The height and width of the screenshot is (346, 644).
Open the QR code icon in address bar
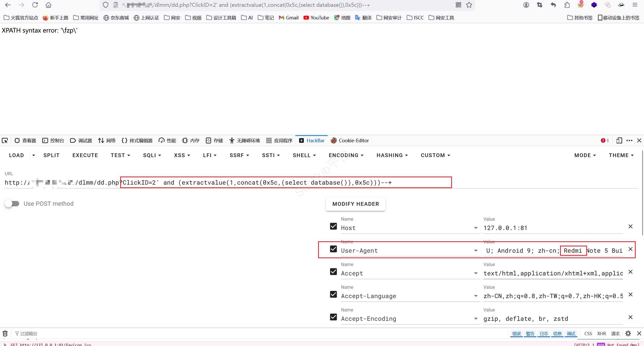click(x=458, y=5)
